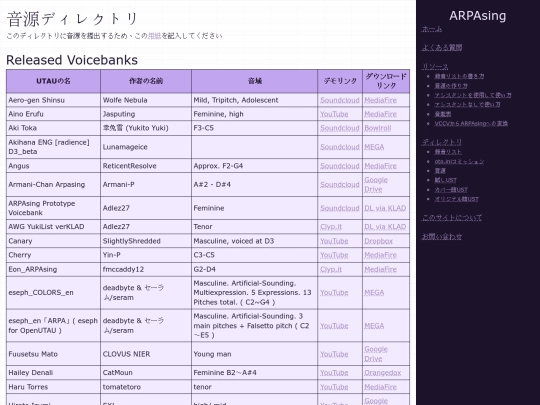Open DL via KLAD for AWG YukiList
540x405 pixels.
tap(385, 227)
